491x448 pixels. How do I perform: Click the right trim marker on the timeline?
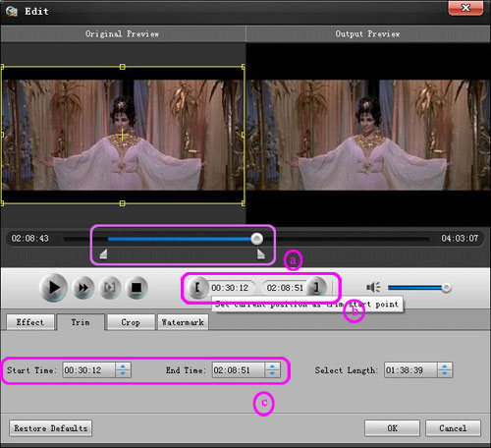261,253
